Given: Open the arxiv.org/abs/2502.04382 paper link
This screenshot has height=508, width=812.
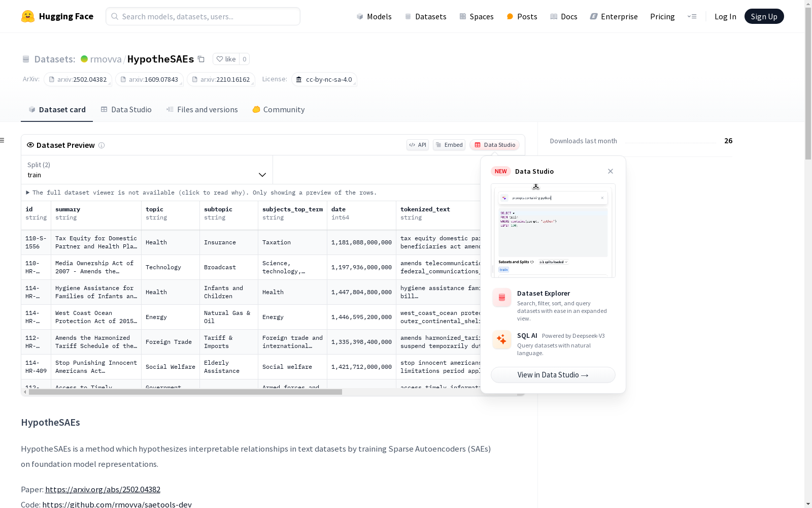Looking at the screenshot, I should [103, 490].
